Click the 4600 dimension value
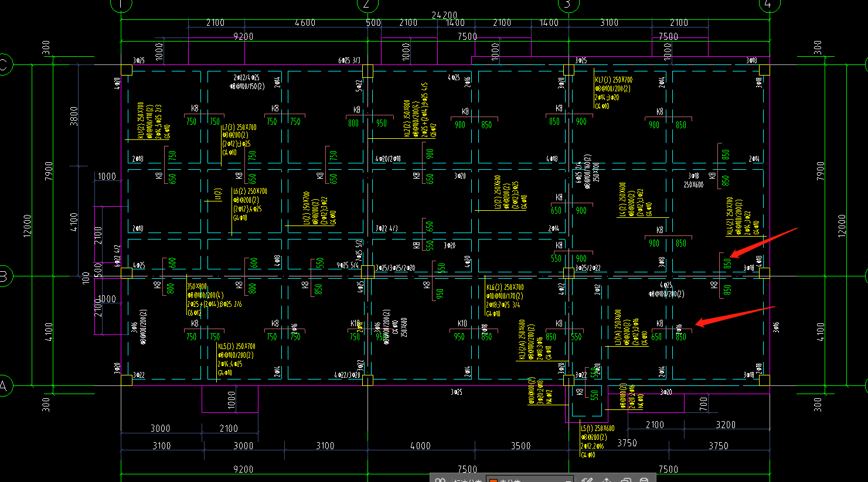868x482 pixels. point(305,23)
